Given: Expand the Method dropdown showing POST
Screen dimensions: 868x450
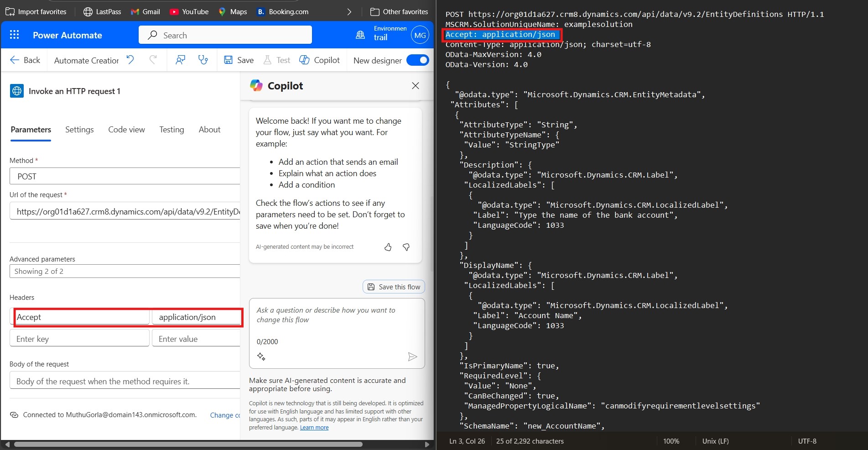Looking at the screenshot, I should click(125, 176).
